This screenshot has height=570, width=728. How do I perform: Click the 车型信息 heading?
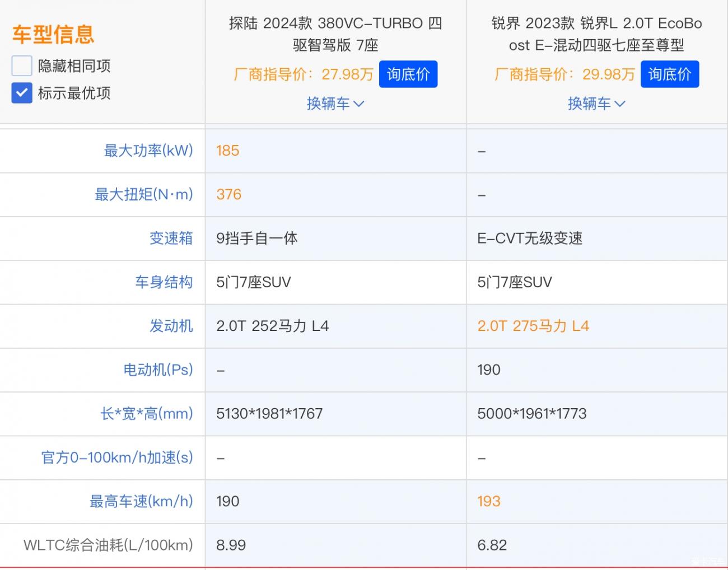(53, 35)
